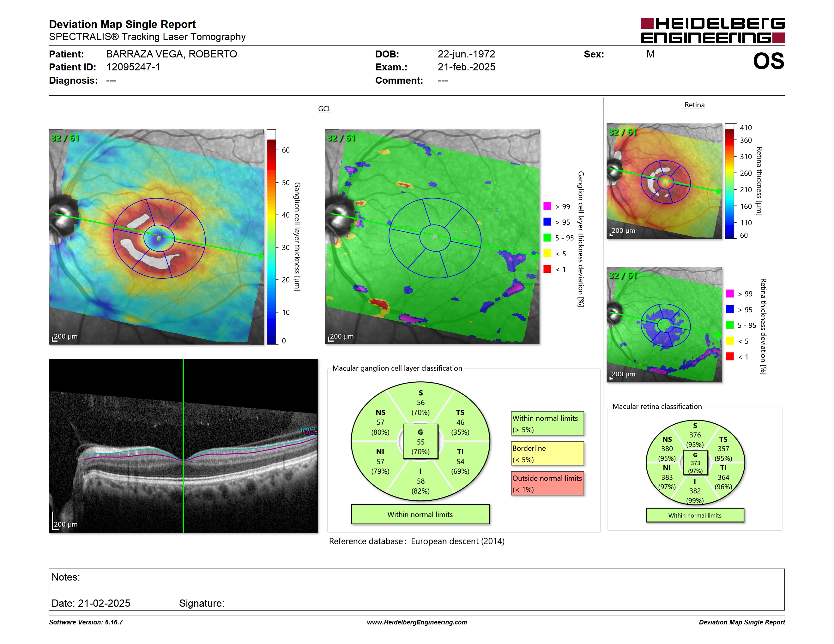
Task: Click GCL Within normal limits result box
Action: (x=420, y=514)
